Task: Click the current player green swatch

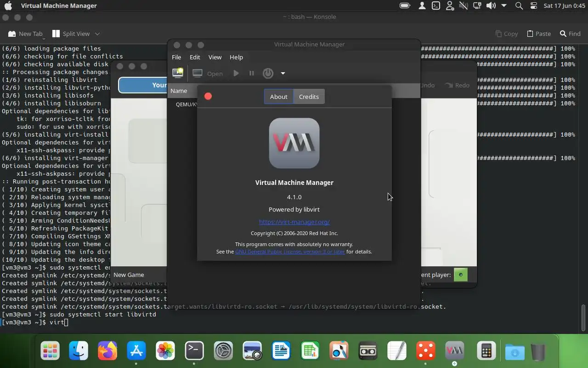Action: click(x=461, y=275)
